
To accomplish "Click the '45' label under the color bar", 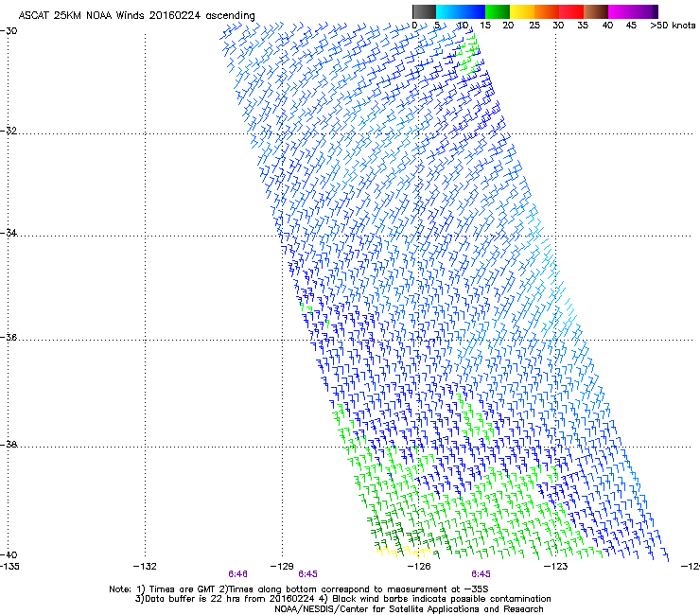I will click(631, 26).
